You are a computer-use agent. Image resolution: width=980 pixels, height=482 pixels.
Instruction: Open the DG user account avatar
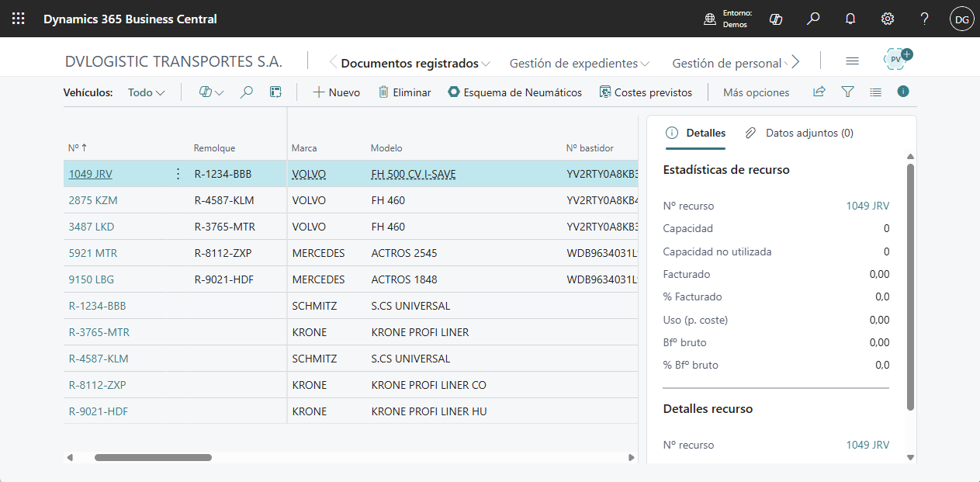coord(962,19)
